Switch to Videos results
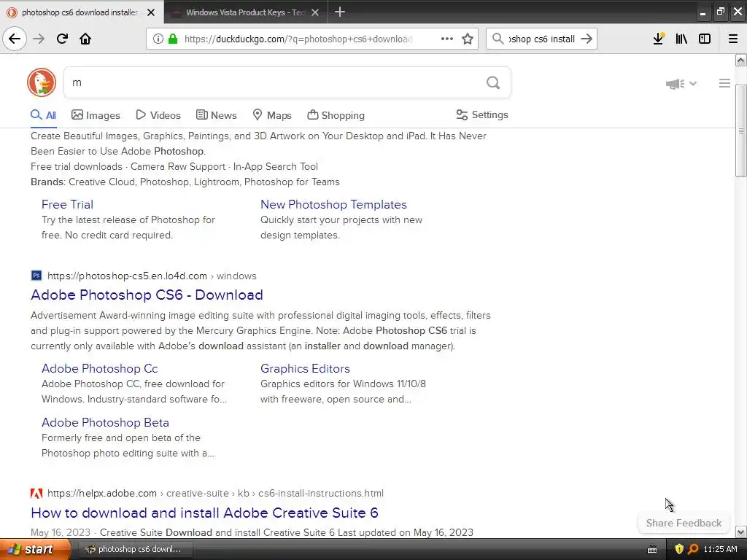This screenshot has height=560, width=747. point(158,115)
